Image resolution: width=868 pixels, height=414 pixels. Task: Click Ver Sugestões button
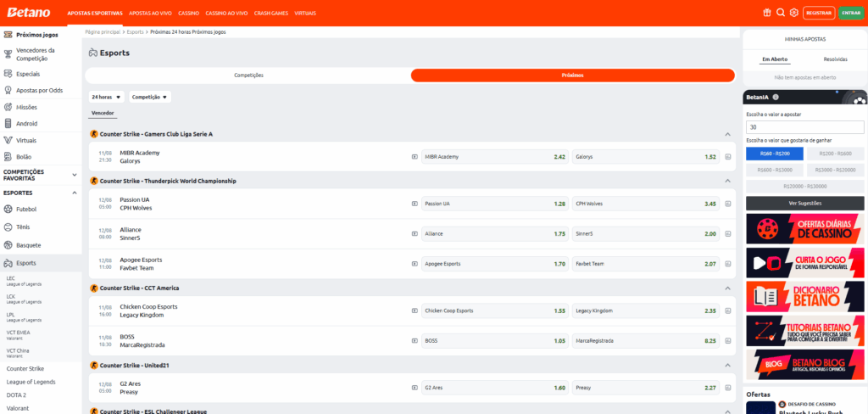(x=805, y=204)
